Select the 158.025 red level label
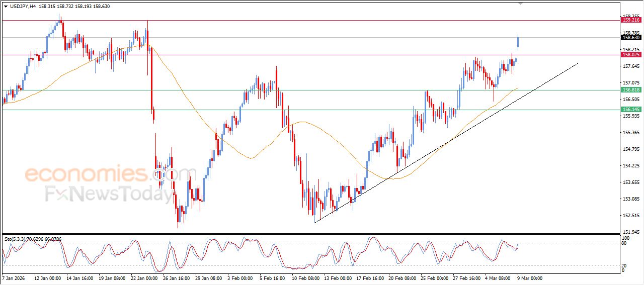The width and height of the screenshot is (644, 285). [x=631, y=55]
